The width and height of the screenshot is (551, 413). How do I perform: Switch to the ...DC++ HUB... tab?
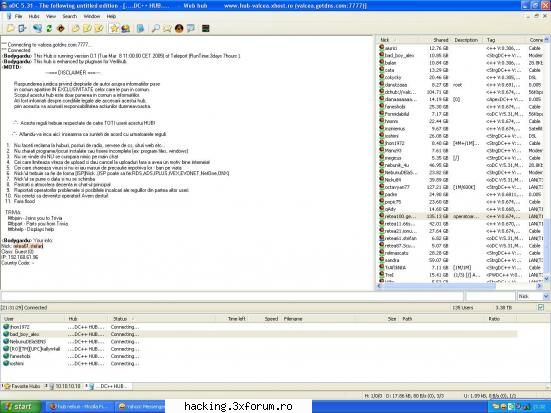click(x=110, y=386)
